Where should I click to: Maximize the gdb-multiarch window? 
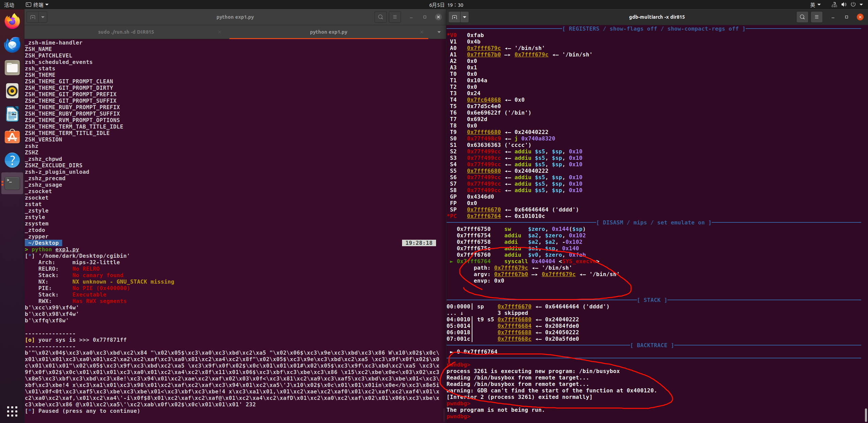pos(846,17)
